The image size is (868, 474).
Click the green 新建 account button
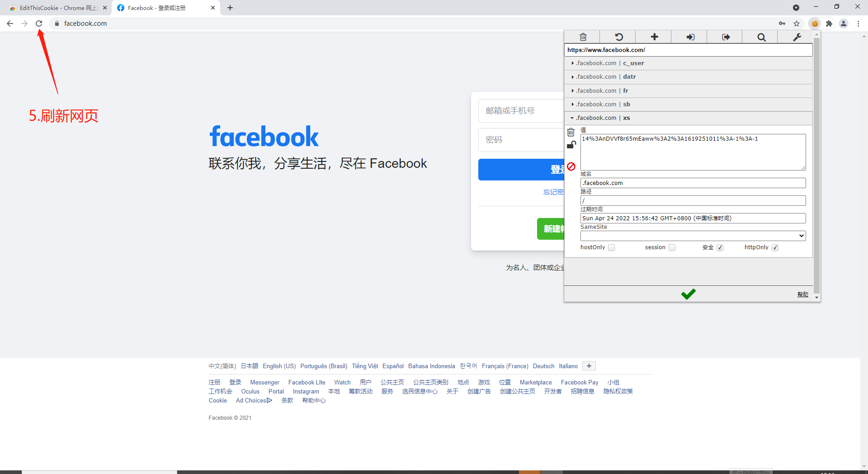[551, 229]
